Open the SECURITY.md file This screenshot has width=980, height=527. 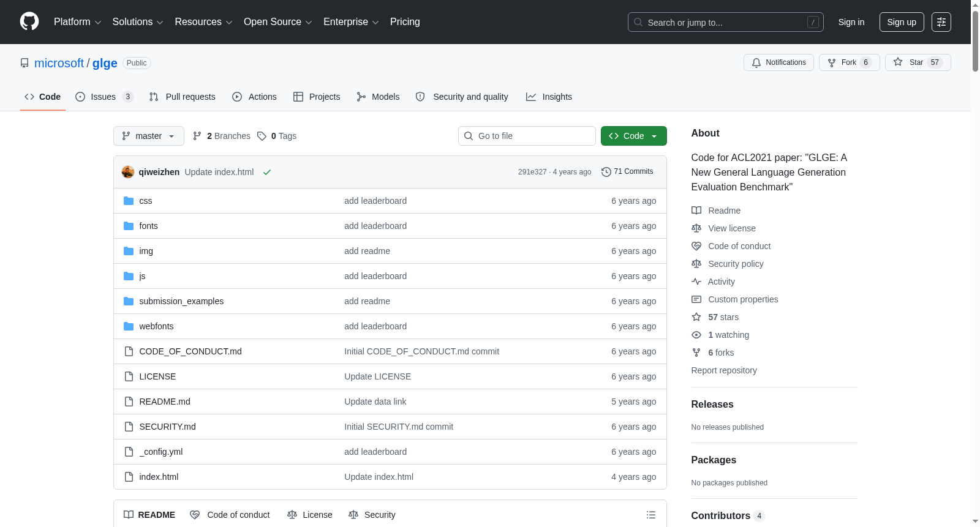pos(167,427)
